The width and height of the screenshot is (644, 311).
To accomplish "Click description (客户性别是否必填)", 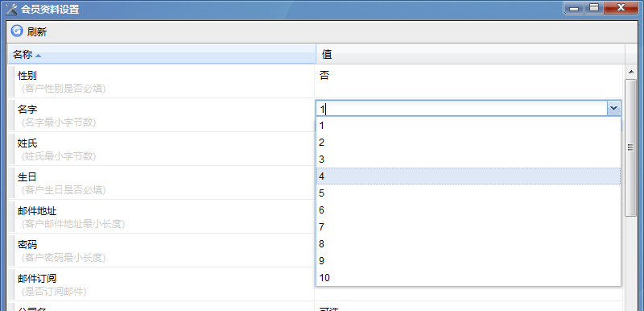I will (x=64, y=89).
